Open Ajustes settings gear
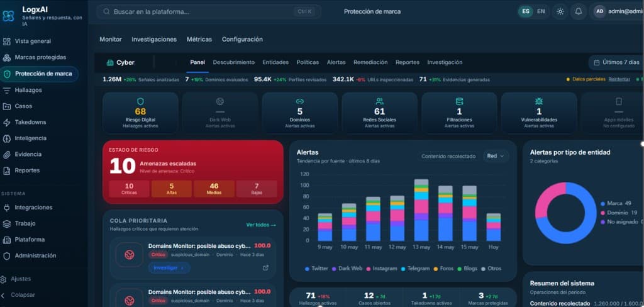This screenshot has width=644, height=307. [16, 279]
